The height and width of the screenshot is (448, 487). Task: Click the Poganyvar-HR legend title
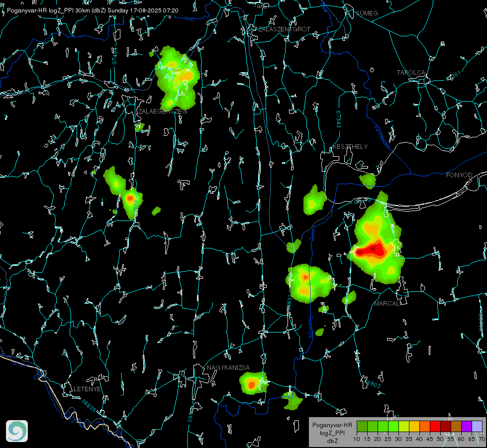pos(332,425)
